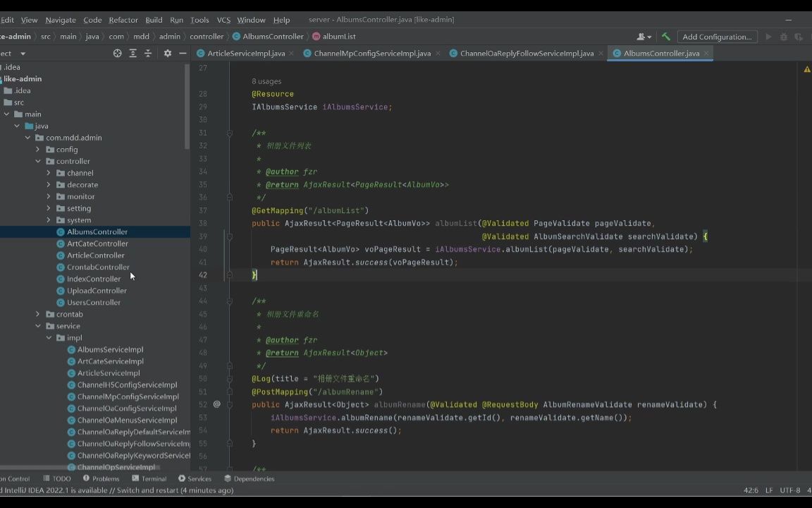The image size is (812, 508).
Task: Click Expand All icon in Project panel
Action: tap(133, 53)
